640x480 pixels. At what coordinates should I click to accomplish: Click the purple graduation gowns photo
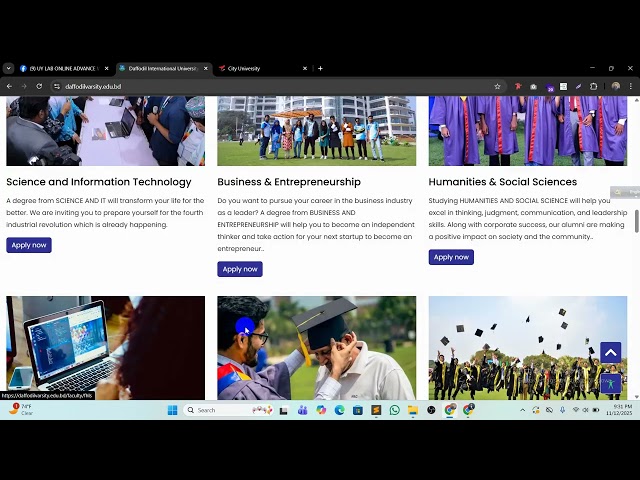point(528,131)
